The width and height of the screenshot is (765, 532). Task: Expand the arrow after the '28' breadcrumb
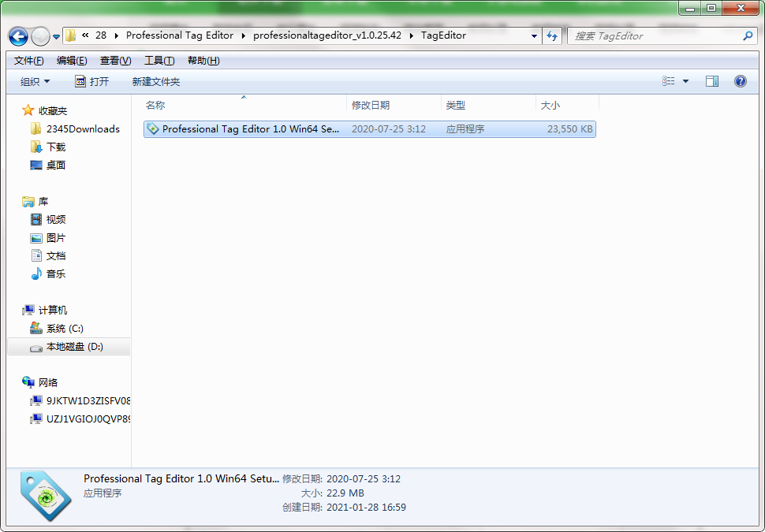pos(117,35)
